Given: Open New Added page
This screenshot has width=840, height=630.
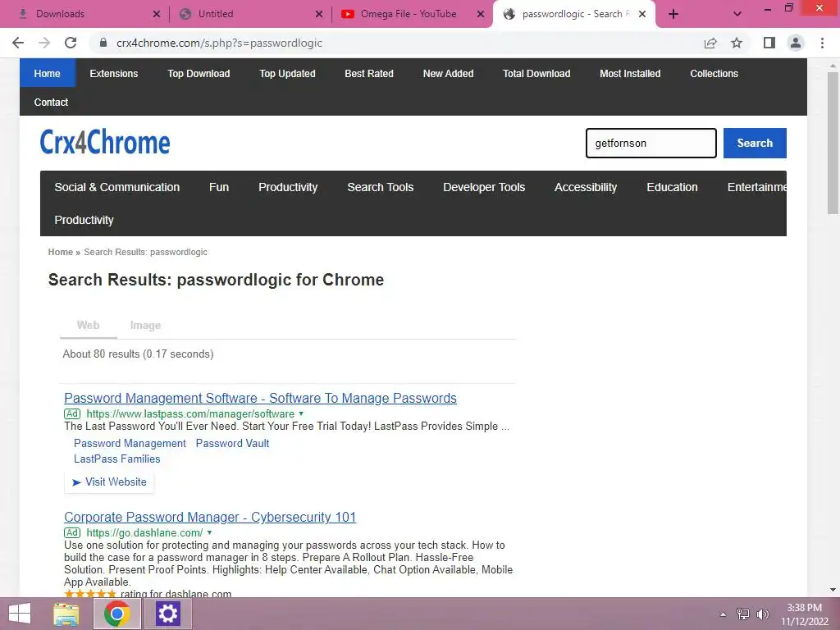Looking at the screenshot, I should coord(449,73).
